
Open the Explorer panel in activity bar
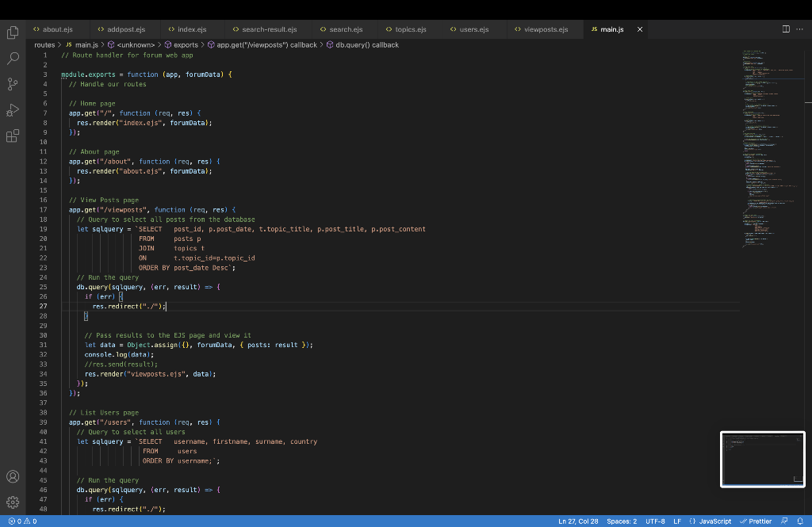[x=13, y=32]
